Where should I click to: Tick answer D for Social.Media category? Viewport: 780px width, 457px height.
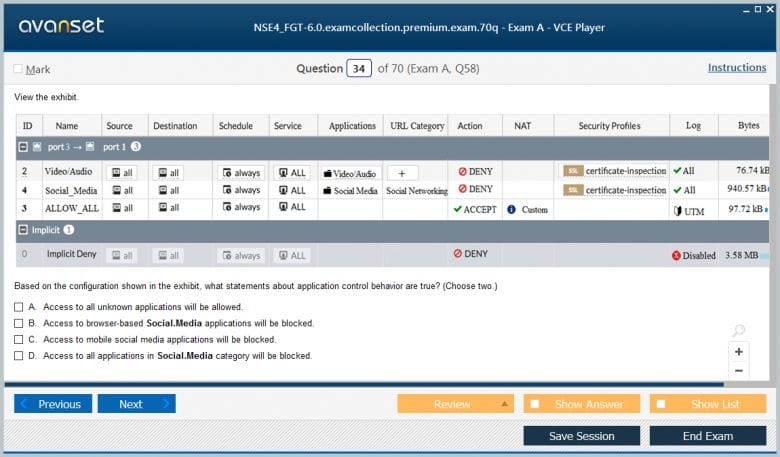pyautogui.click(x=19, y=355)
